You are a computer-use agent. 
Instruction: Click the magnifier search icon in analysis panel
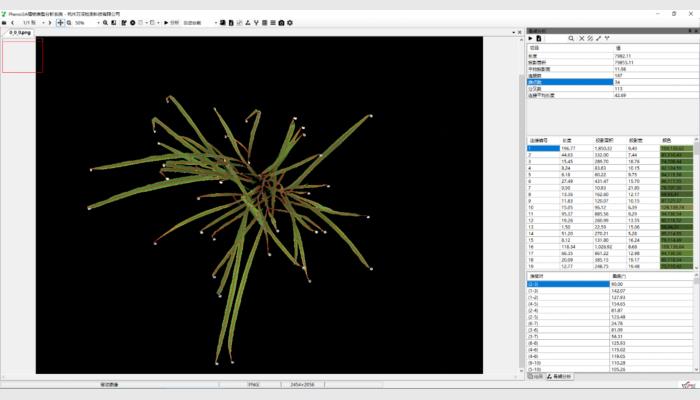click(571, 38)
